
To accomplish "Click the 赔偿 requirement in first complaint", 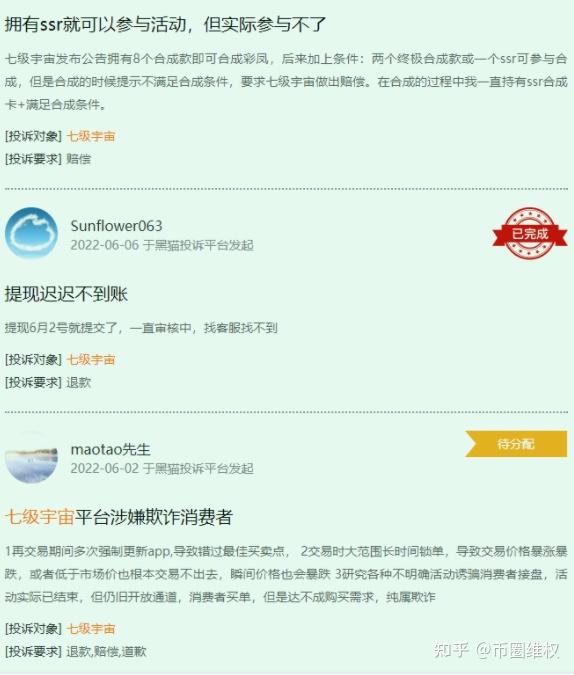I will point(78,159).
